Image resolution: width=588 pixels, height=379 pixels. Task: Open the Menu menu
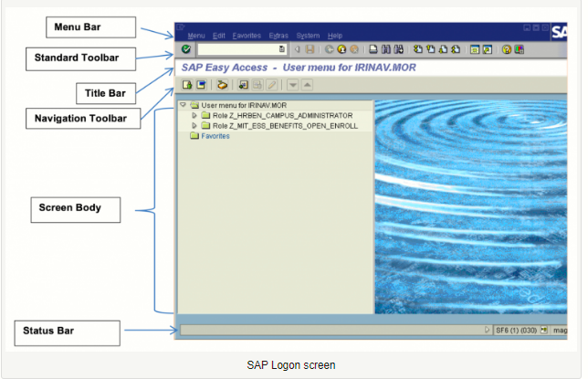196,36
